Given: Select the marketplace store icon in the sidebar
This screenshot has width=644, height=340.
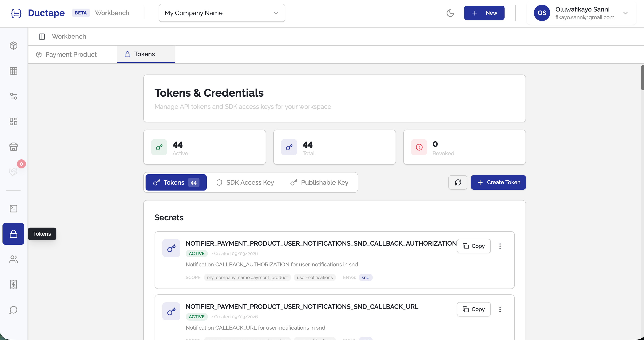Looking at the screenshot, I should pos(13,147).
